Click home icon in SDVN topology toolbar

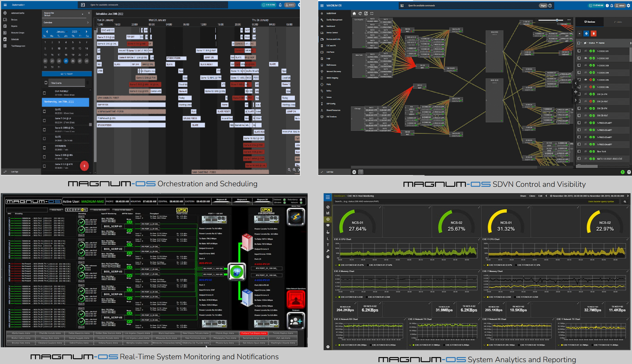(x=354, y=13)
